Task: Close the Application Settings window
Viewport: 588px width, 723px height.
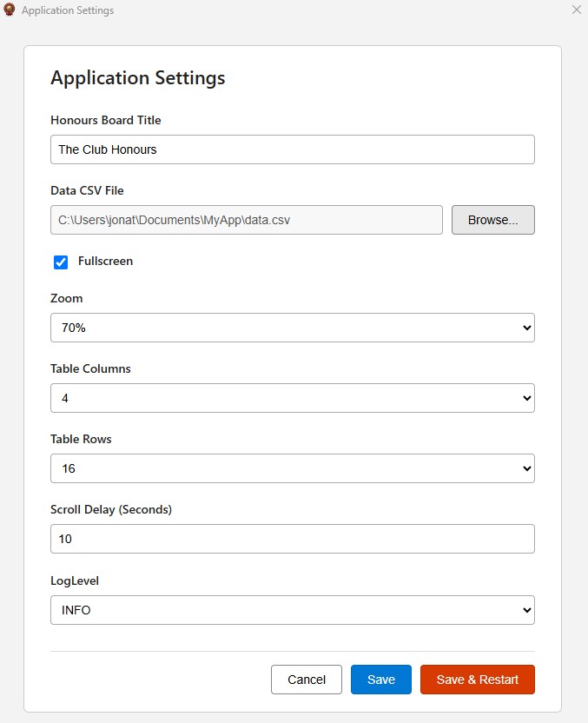Action: tap(577, 10)
